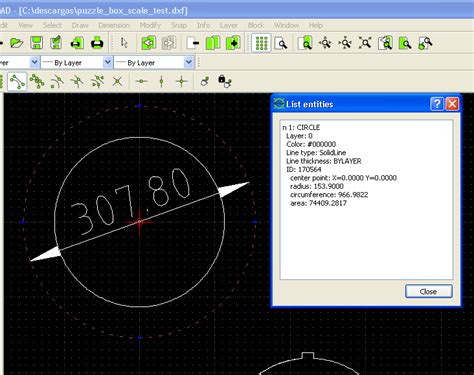Screen dimensions: 474x375
Task: Click the 'Color: #000000' line
Action: pos(311,144)
